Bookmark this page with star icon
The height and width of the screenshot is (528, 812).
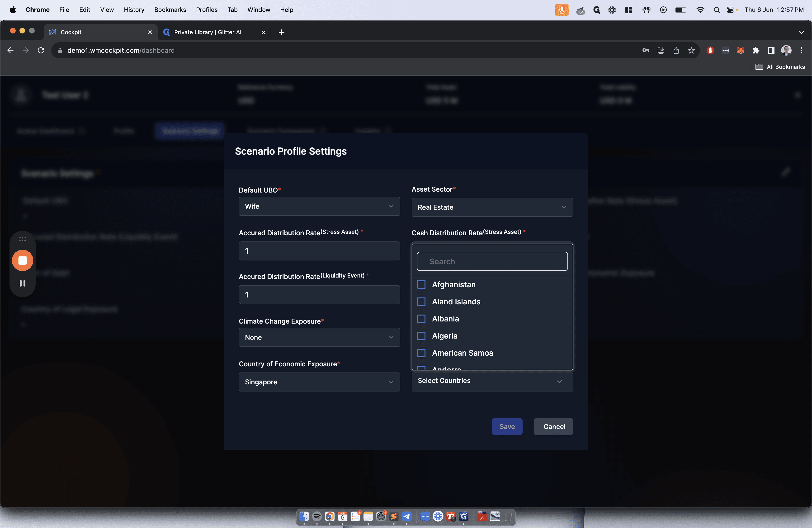691,51
